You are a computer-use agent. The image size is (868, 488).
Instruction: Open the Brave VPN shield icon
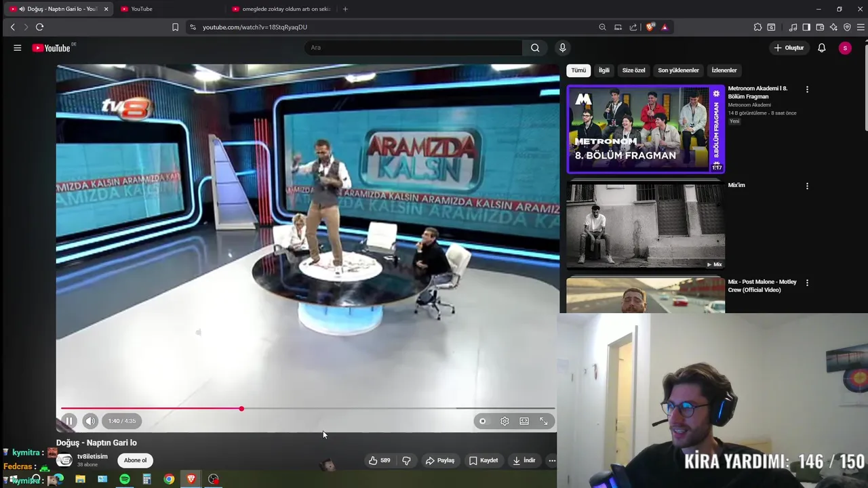pos(847,27)
